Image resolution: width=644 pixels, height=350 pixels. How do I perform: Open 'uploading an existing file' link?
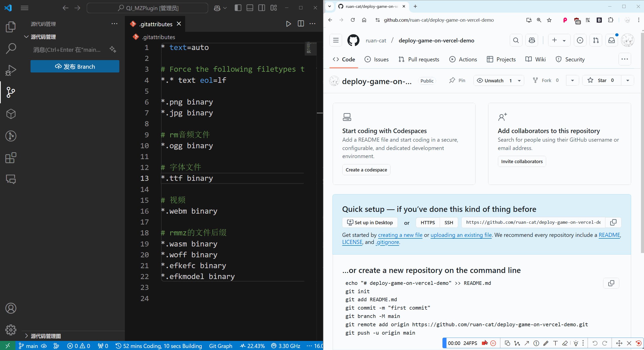tap(461, 235)
